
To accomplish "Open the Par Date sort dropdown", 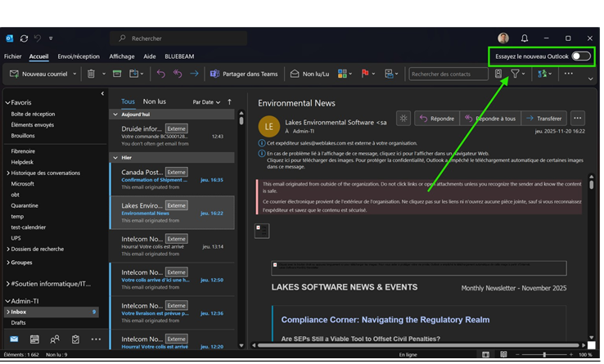I will coord(206,102).
